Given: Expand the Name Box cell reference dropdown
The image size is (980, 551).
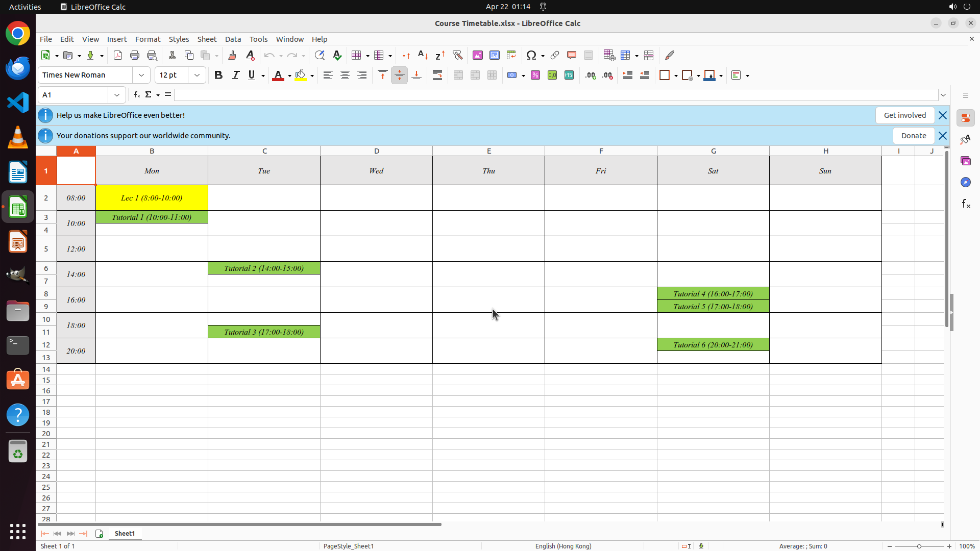Looking at the screenshot, I should click(x=117, y=95).
